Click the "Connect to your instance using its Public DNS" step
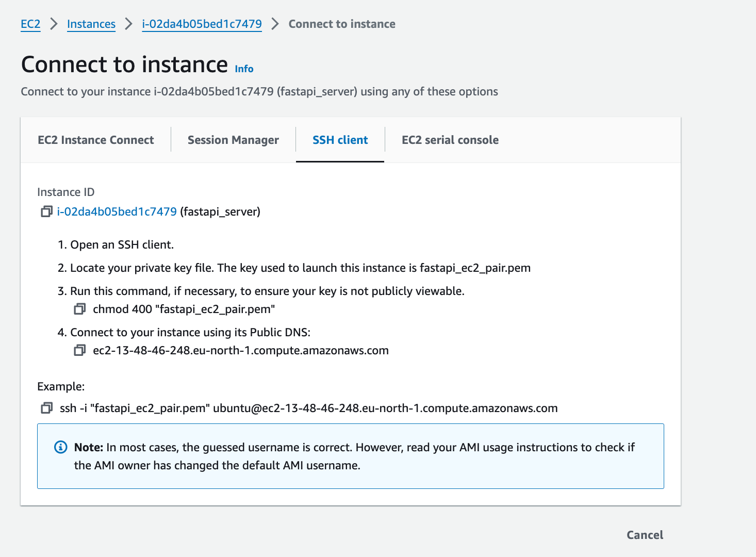 (184, 332)
